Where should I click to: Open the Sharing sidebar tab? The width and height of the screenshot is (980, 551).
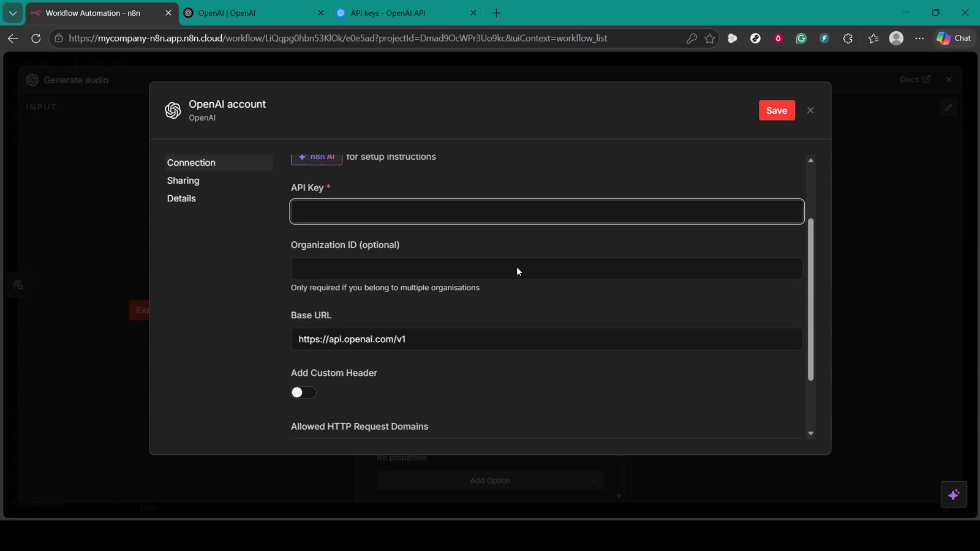(x=183, y=181)
